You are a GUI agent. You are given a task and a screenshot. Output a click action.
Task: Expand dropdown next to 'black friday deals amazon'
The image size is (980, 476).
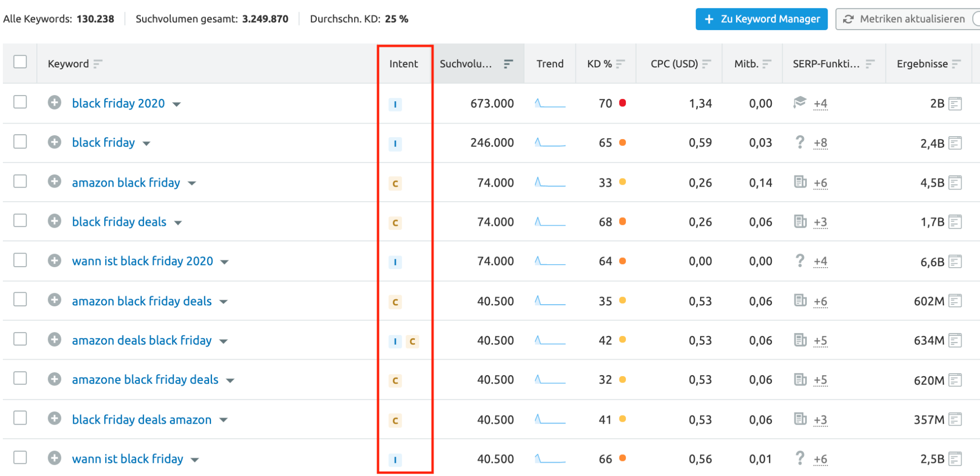(223, 420)
